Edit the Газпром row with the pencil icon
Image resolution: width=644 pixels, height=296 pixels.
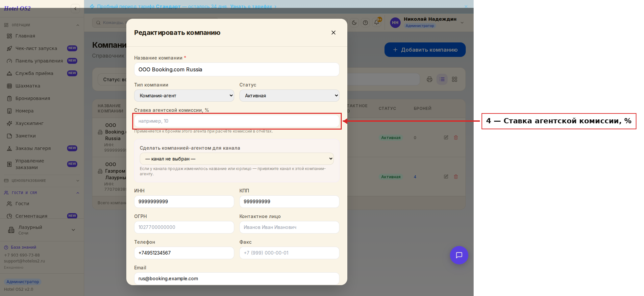tap(446, 177)
